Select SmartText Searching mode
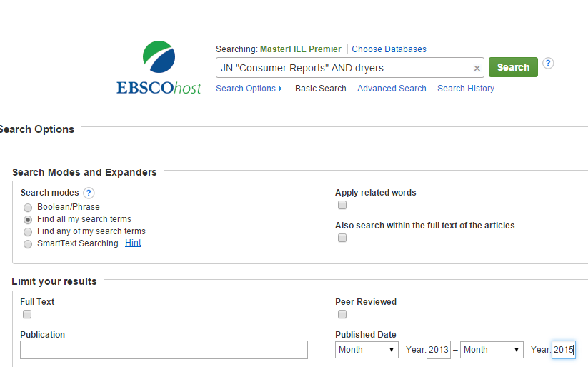The width and height of the screenshot is (588, 367). click(28, 244)
